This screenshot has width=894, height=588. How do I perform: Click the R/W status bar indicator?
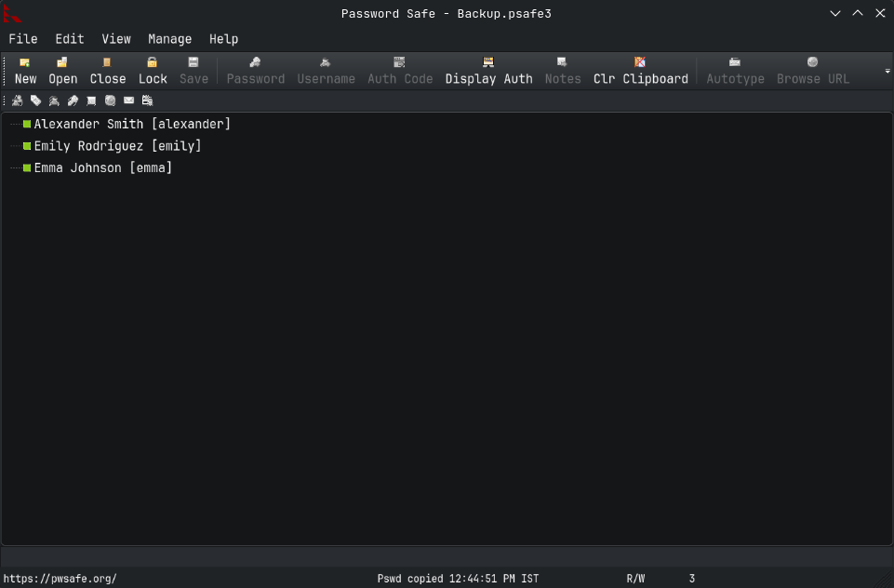click(635, 579)
